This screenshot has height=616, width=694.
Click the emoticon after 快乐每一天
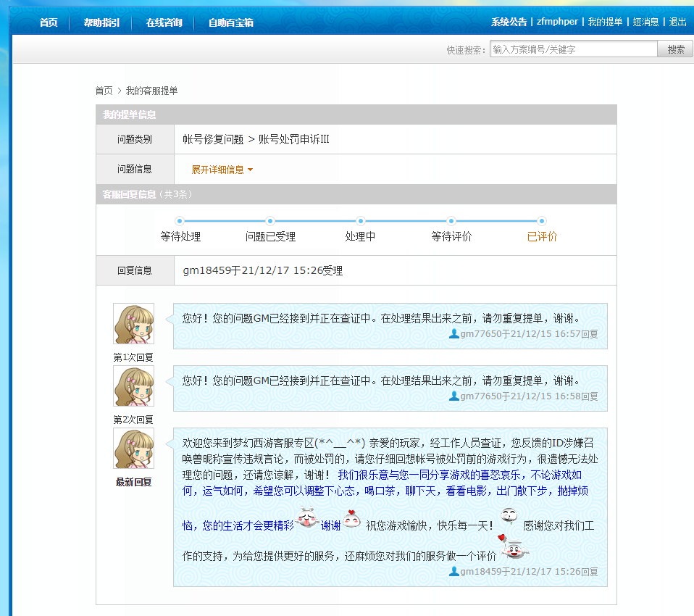[x=509, y=516]
